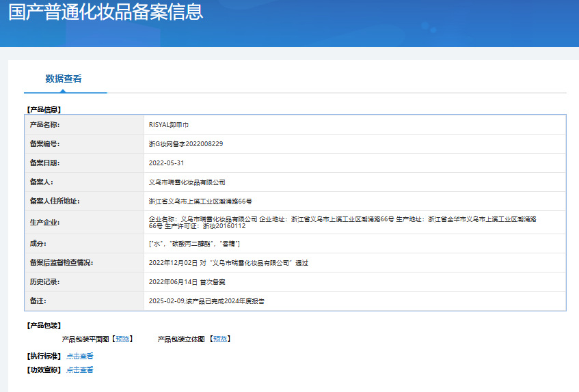Preview the 产品包装立体图 link
579x392 pixels.
pos(220,339)
